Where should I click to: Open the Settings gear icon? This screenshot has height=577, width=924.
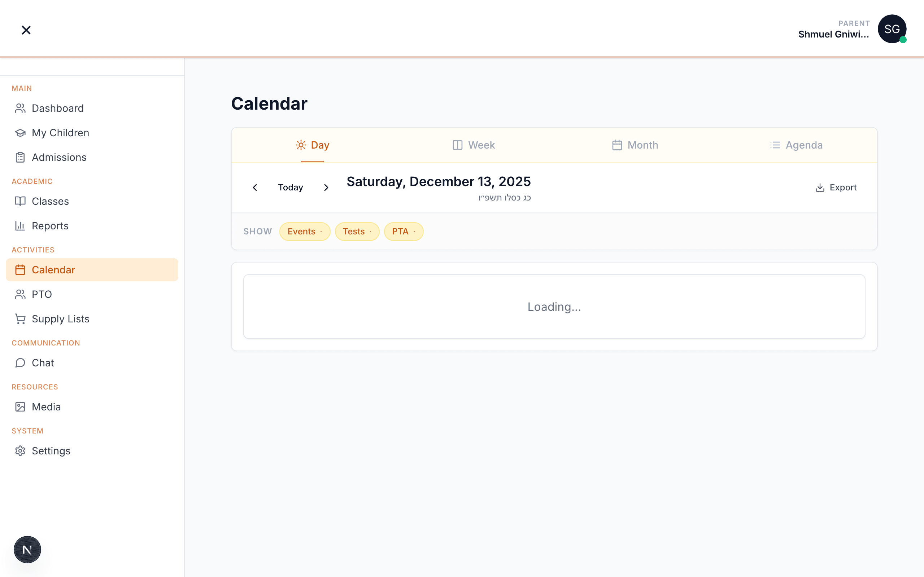[20, 451]
